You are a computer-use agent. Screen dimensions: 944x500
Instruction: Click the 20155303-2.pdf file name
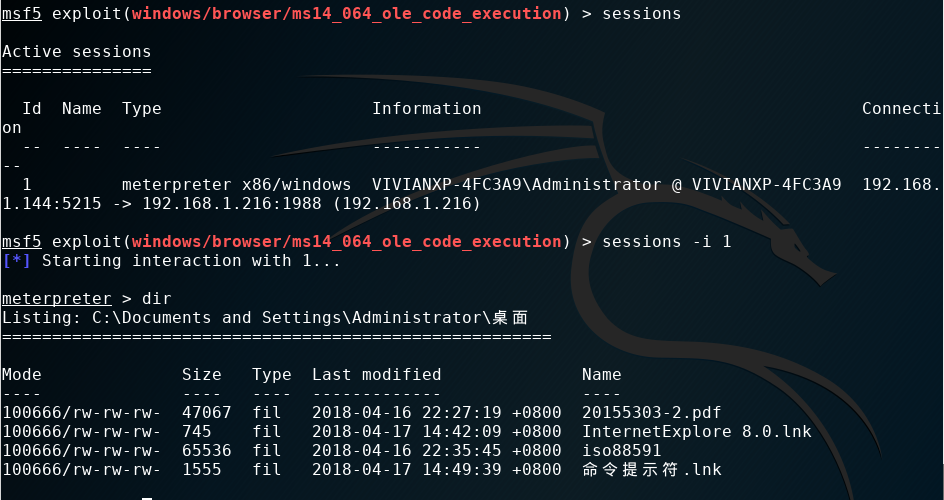point(651,412)
